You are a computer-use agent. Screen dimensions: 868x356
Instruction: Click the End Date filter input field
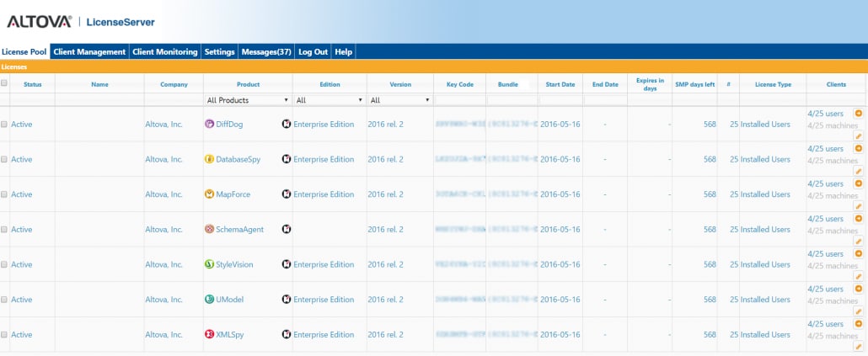click(x=605, y=100)
